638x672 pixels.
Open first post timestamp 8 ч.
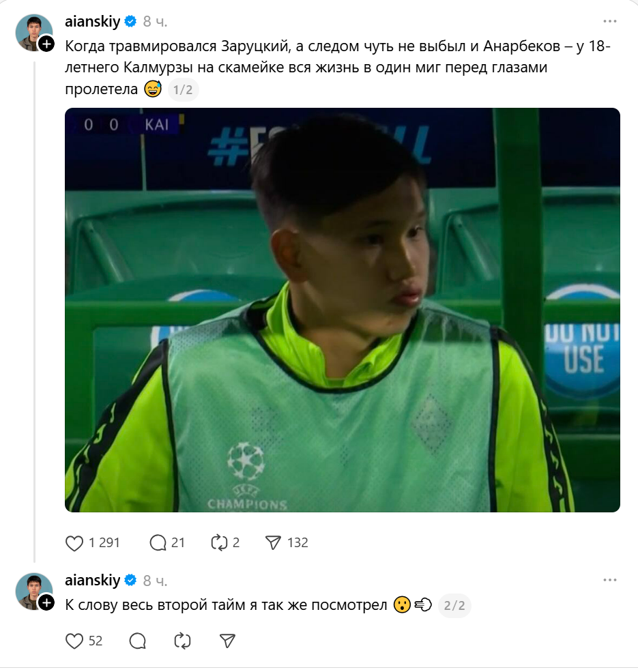[155, 21]
